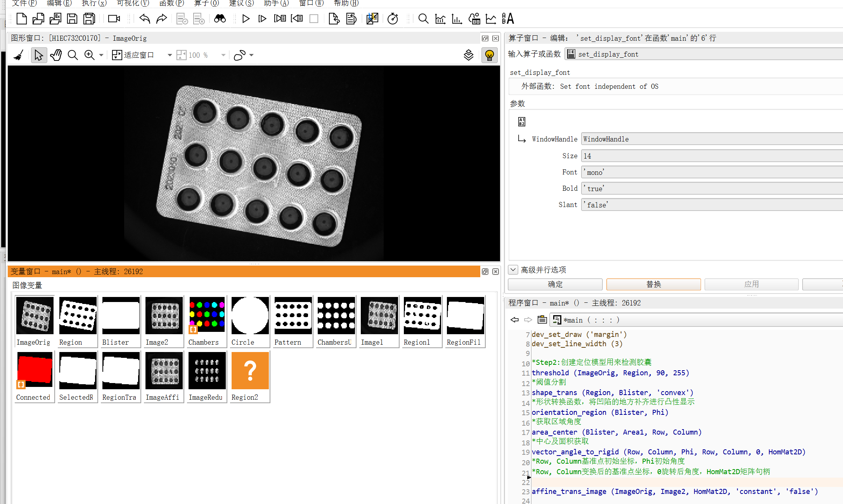Viewport: 843px width, 504px height.
Task: Click the Step Out icon
Action: 297,19
